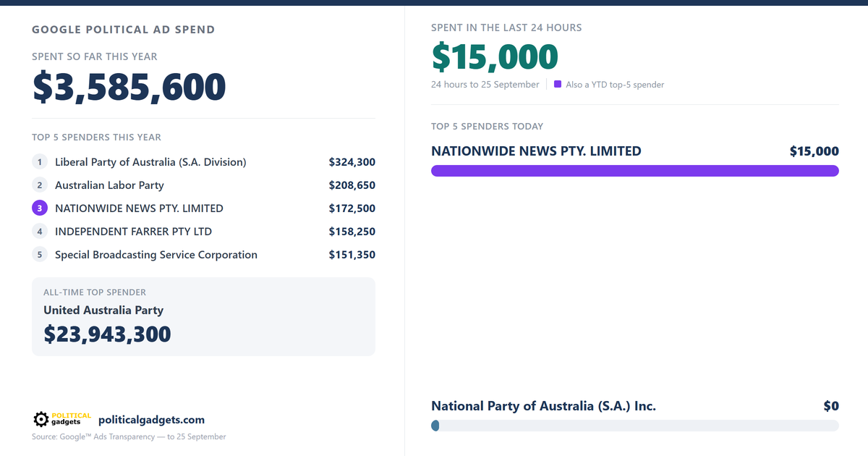
Task: Click the Political Gadgets gear logo
Action: coord(62,419)
